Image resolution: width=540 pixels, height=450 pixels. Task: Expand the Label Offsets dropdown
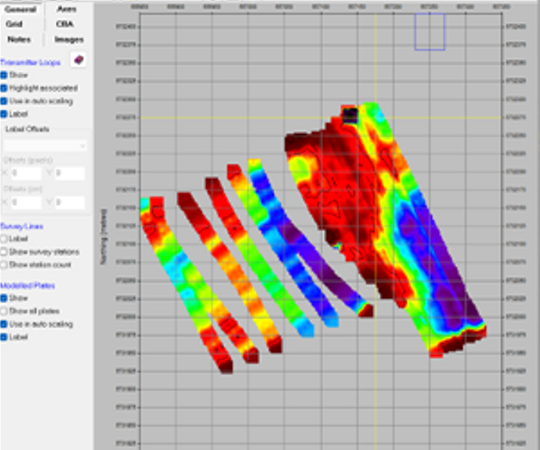(x=45, y=146)
